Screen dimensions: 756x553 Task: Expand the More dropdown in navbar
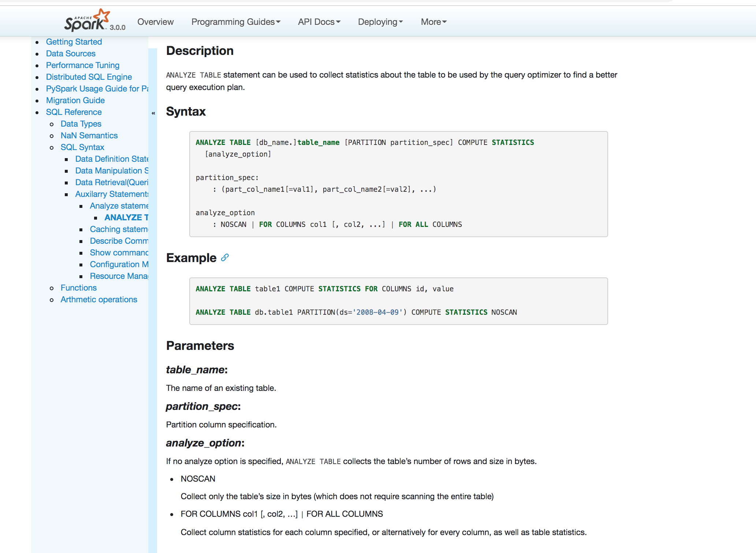tap(433, 22)
